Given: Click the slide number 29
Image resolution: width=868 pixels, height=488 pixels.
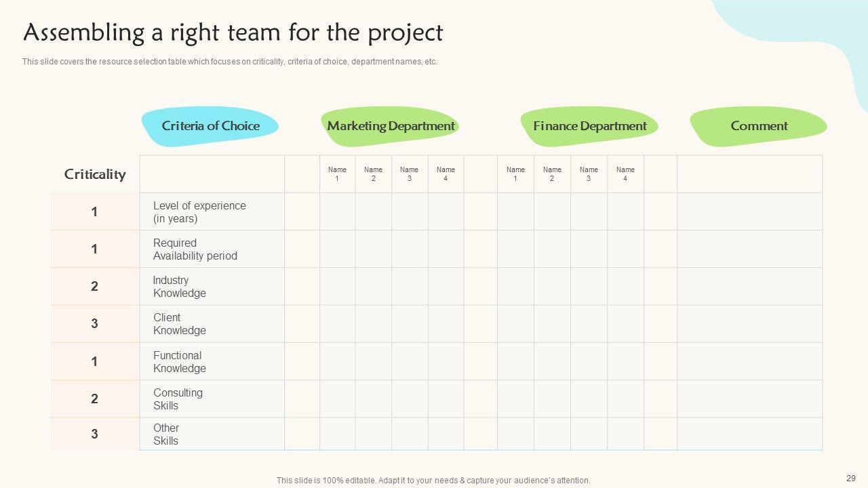Looking at the screenshot, I should [x=851, y=478].
